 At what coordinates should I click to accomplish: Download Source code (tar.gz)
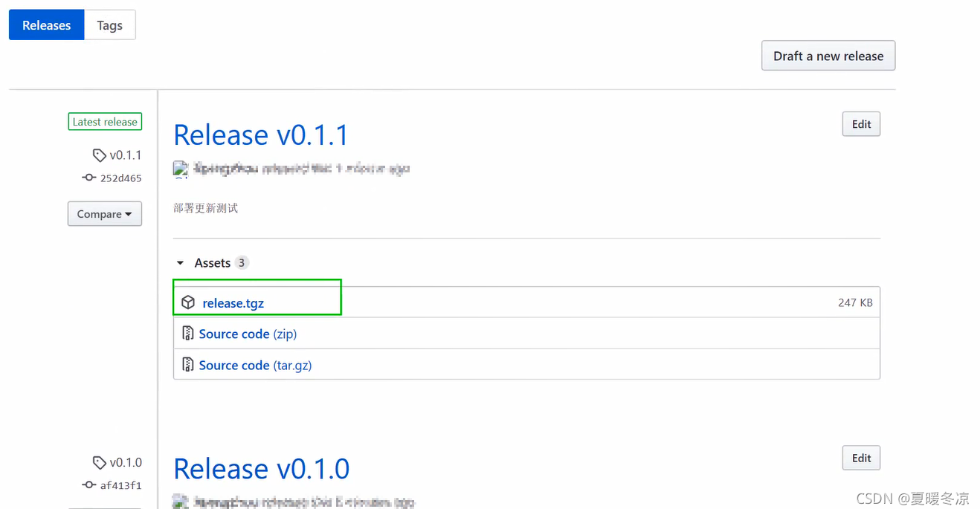(x=255, y=366)
